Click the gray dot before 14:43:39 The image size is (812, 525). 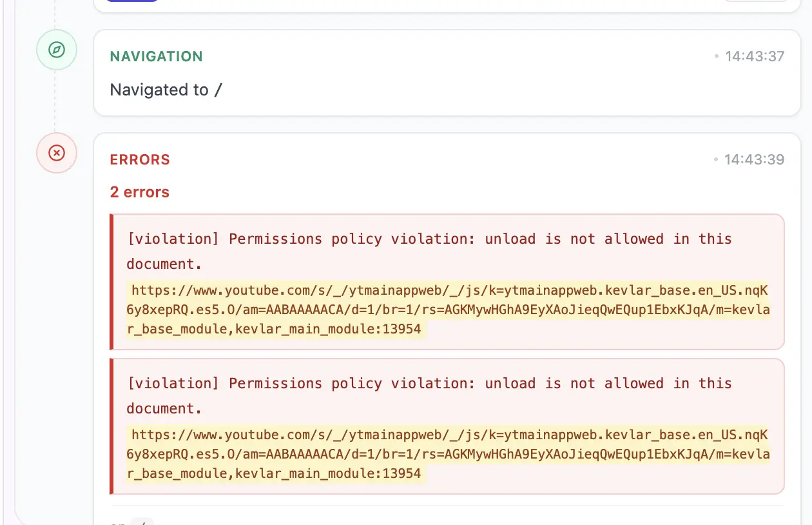(x=716, y=160)
